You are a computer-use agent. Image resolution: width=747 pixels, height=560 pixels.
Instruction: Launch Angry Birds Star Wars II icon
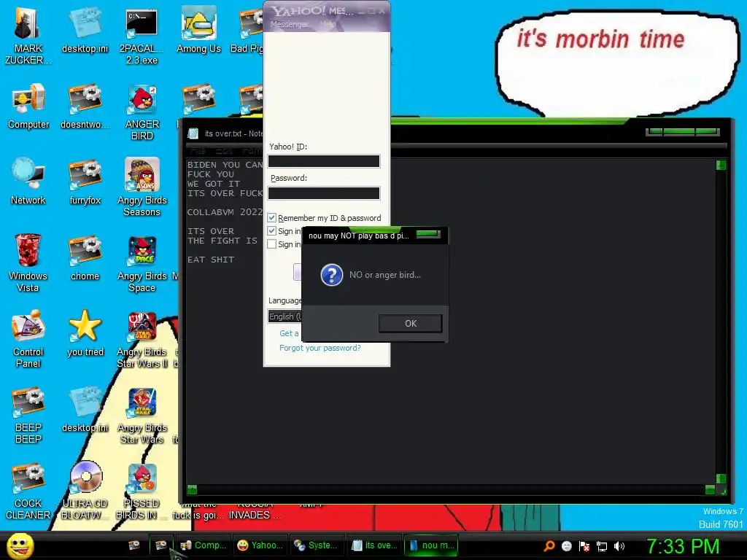tap(142, 340)
